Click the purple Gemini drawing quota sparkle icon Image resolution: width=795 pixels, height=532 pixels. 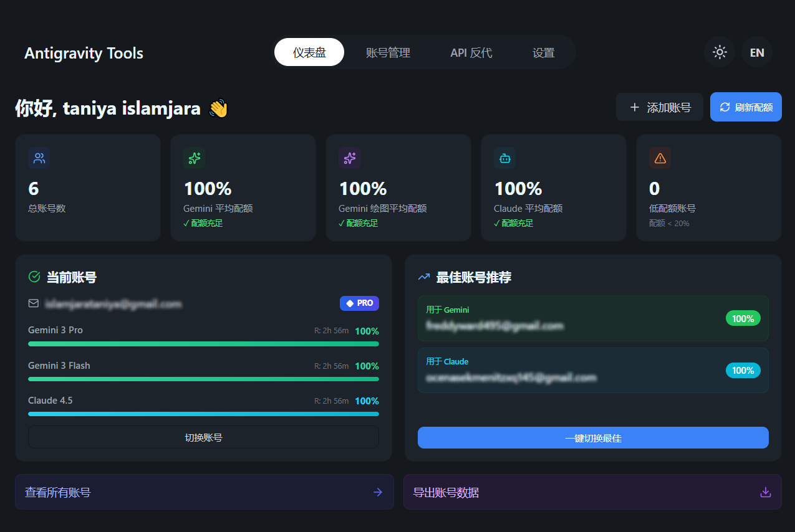coord(350,158)
